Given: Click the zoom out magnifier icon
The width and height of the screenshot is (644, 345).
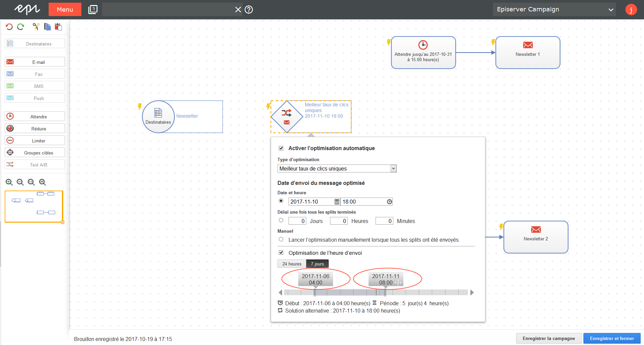Looking at the screenshot, I should pos(20,182).
